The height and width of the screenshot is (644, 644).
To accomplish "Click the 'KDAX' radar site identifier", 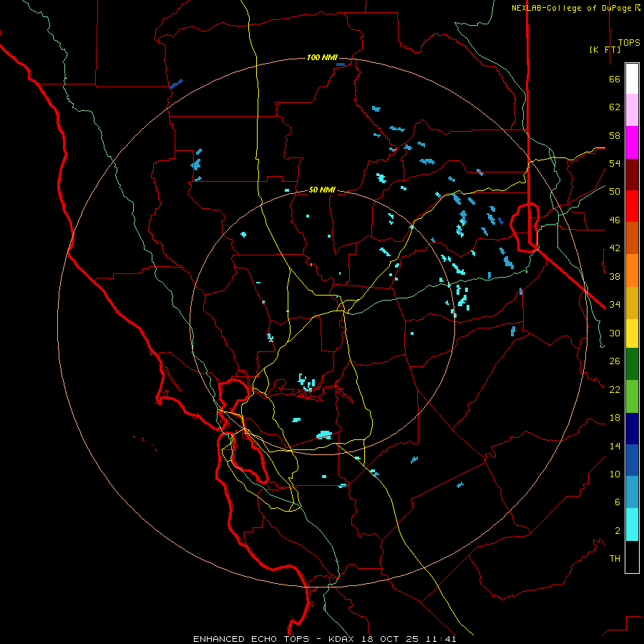I will click(343, 639).
